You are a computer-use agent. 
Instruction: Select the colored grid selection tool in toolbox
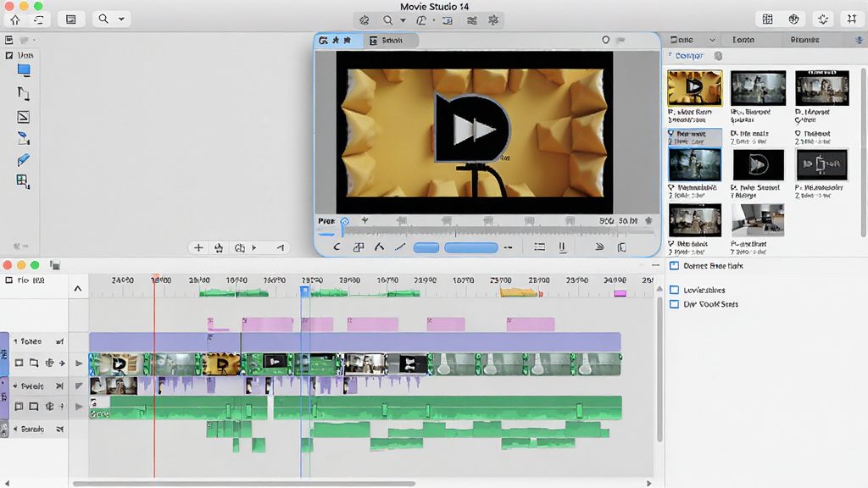[x=23, y=181]
